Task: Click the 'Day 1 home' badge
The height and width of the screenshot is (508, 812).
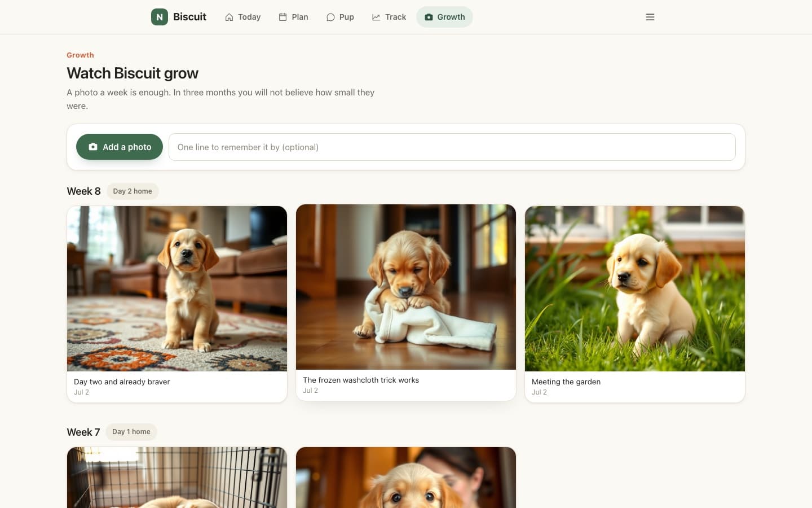Action: tap(131, 432)
